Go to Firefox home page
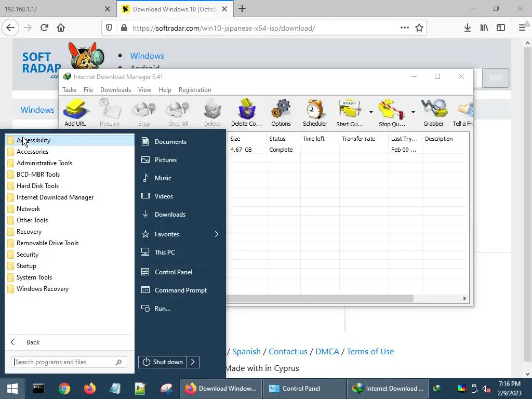This screenshot has height=399, width=532. [61, 28]
